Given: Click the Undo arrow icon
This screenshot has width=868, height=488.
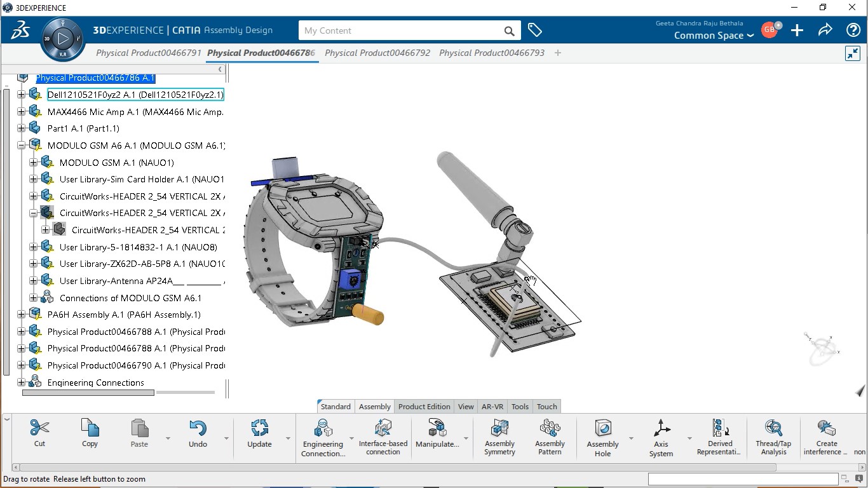Looking at the screenshot, I should [198, 428].
